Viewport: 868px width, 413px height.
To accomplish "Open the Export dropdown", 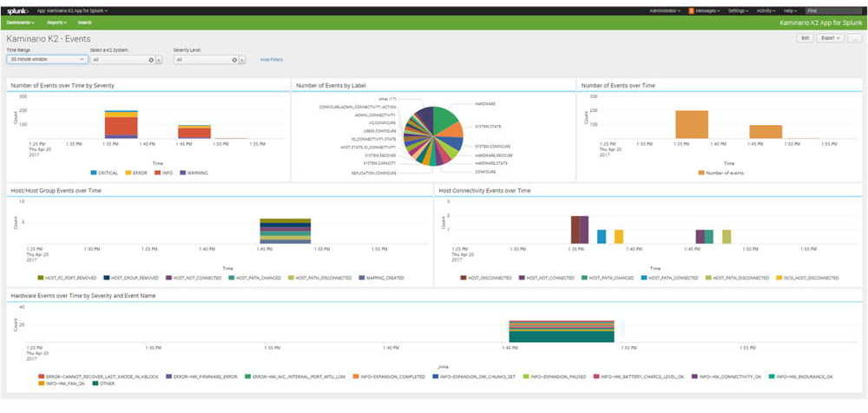I will point(830,38).
